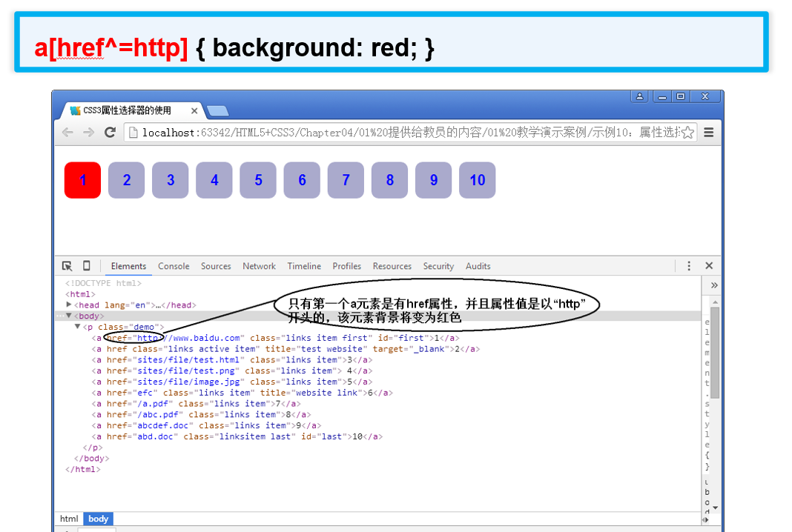Open the Resources tab
Image resolution: width=792 pixels, height=532 pixels.
pyautogui.click(x=392, y=266)
